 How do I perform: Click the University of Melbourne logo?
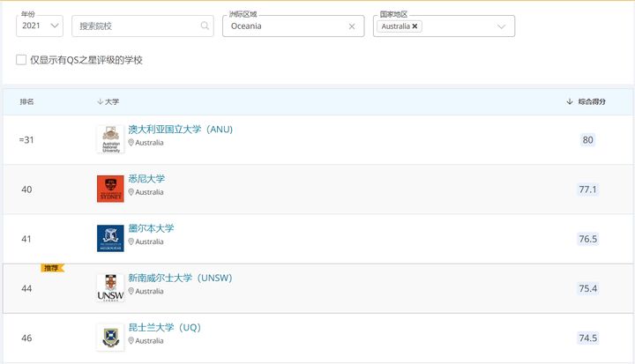[x=110, y=239]
